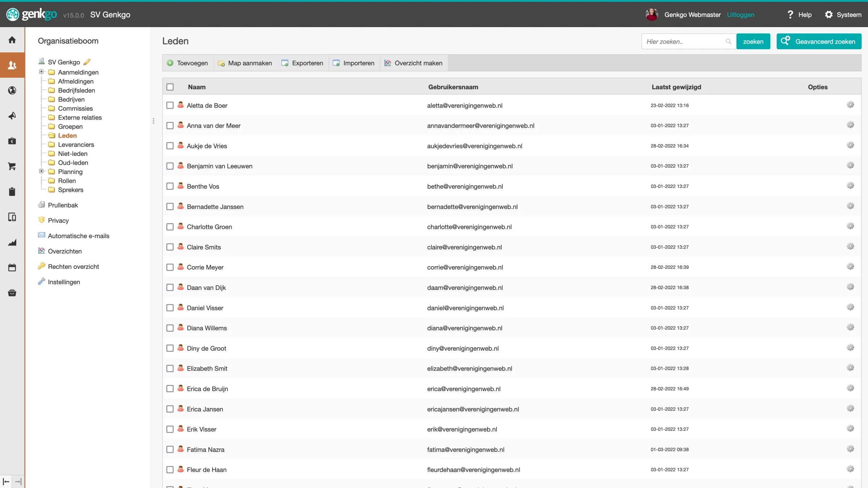Screen dimensions: 868x488
Task: Expand the Aanmeldingen folder tree node
Action: tap(41, 72)
